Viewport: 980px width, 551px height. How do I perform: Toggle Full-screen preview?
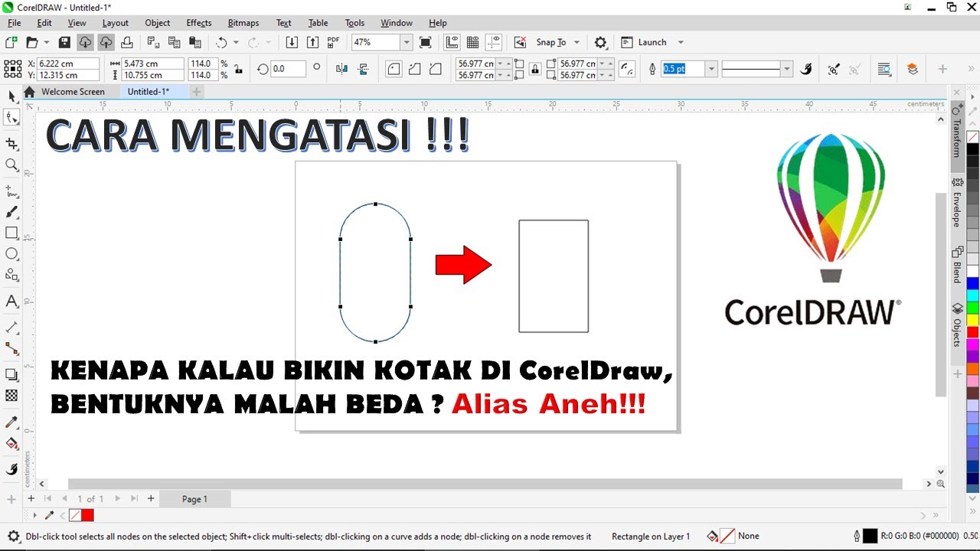426,42
